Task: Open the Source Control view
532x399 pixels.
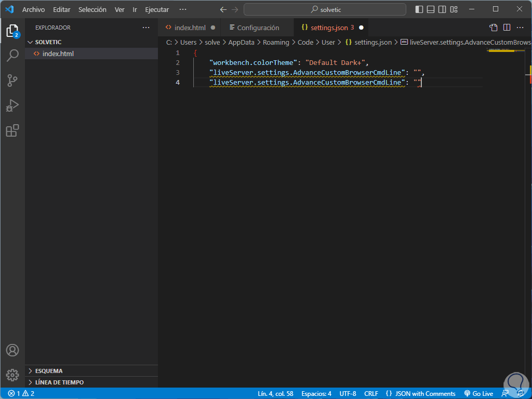Action: pos(12,80)
